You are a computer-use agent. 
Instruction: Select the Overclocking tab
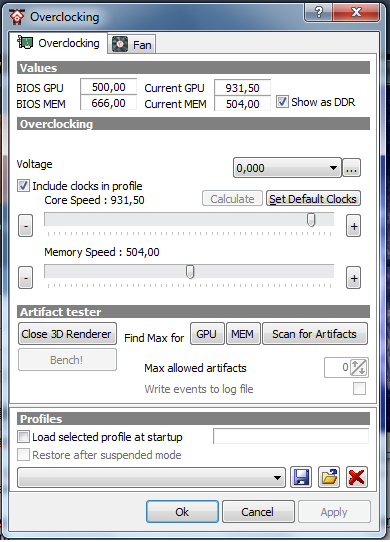[x=58, y=43]
